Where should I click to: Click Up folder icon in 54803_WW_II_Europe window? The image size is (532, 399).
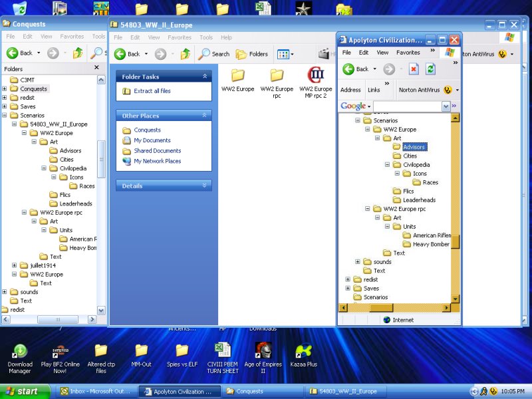click(x=185, y=54)
